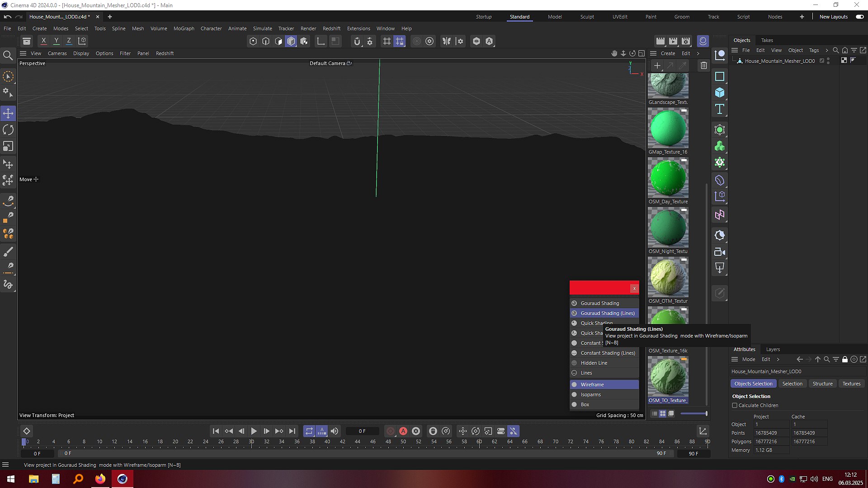Select the Scale tool
The image size is (868, 488).
(x=8, y=146)
